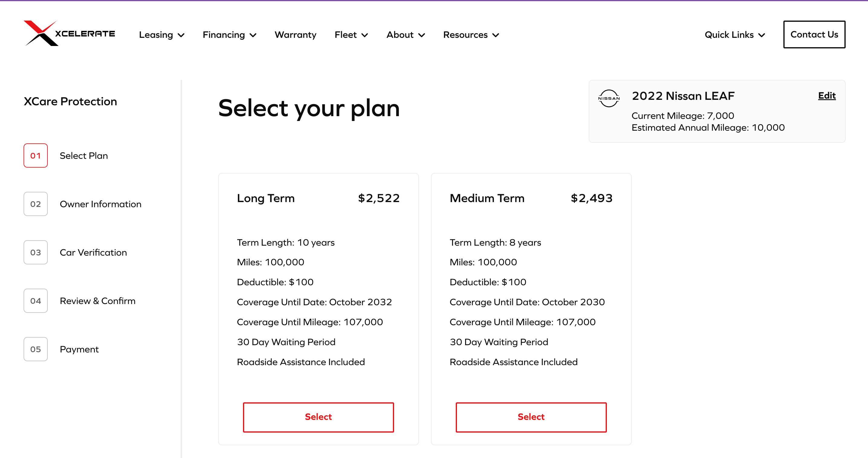The width and height of the screenshot is (868, 458).
Task: Click step 02 number box
Action: pos(35,204)
